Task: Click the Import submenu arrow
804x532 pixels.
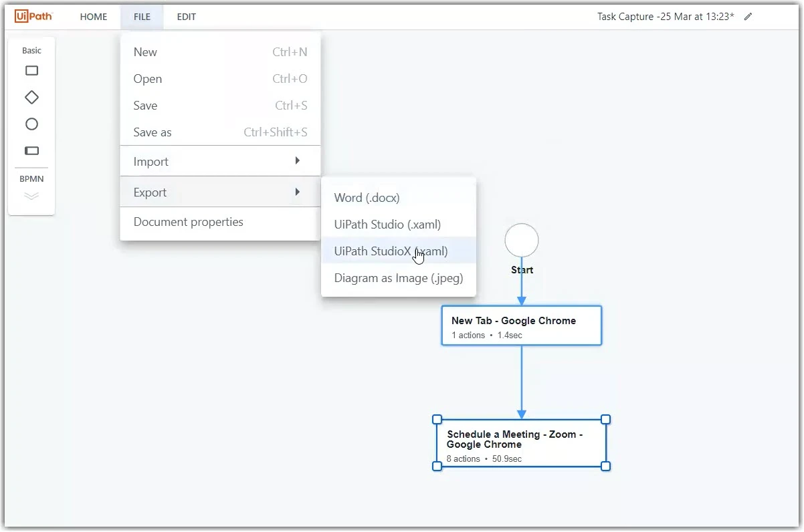Action: pos(298,161)
